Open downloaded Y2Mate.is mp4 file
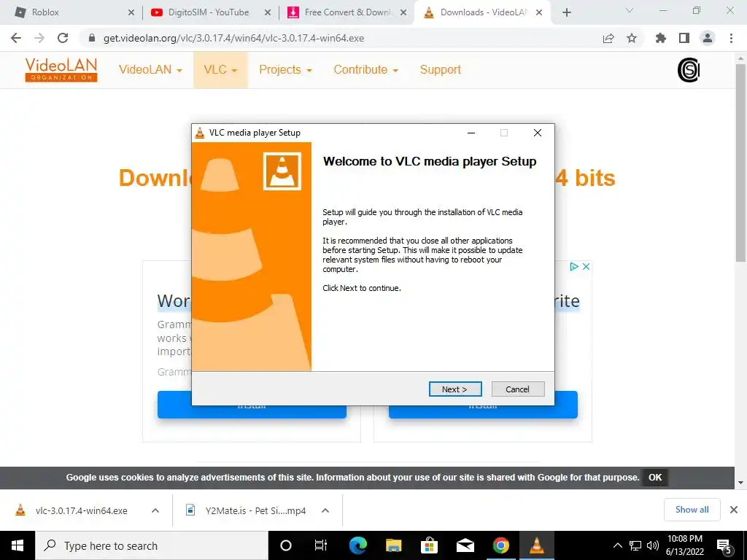747x560 pixels. [245, 510]
